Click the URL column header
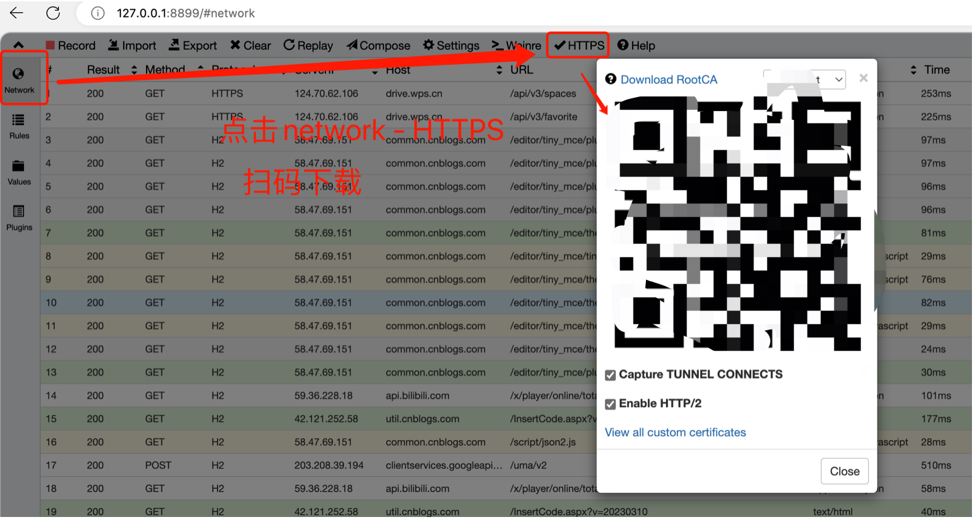The width and height of the screenshot is (980, 521). (x=521, y=70)
